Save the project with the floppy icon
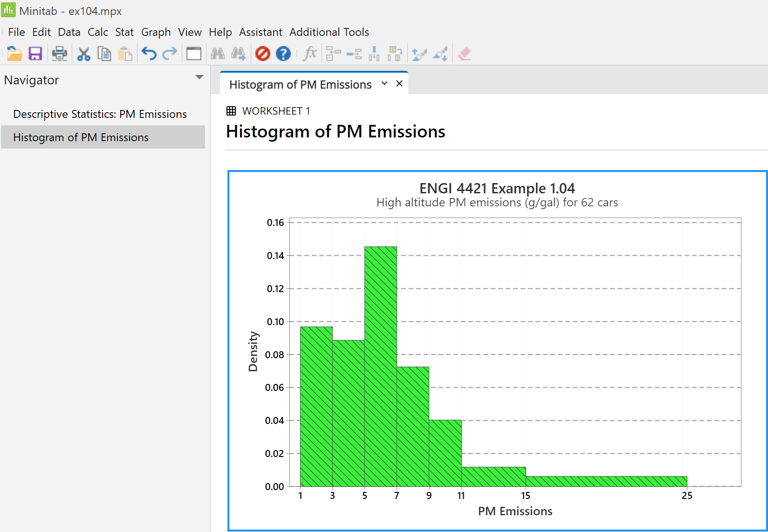The width and height of the screenshot is (768, 532). pyautogui.click(x=35, y=54)
